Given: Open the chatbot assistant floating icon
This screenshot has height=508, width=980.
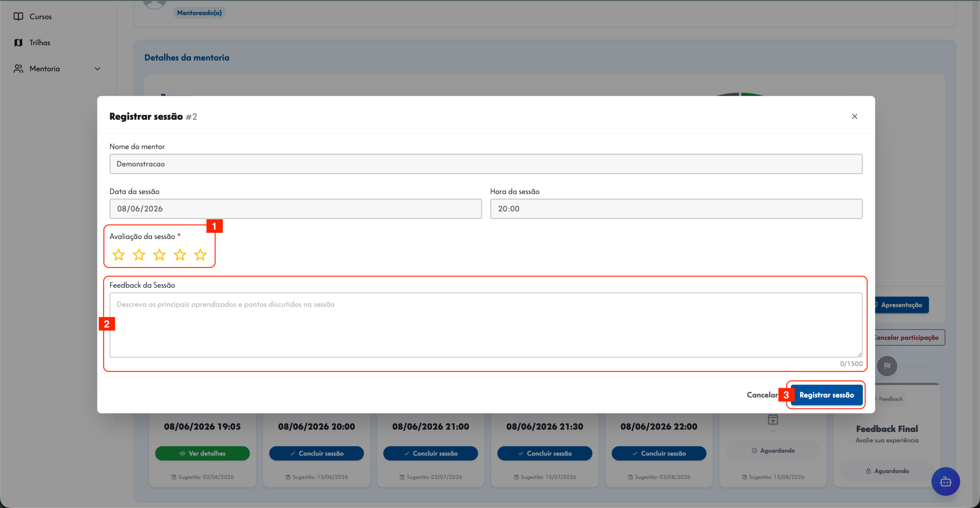Looking at the screenshot, I should click(x=946, y=481).
